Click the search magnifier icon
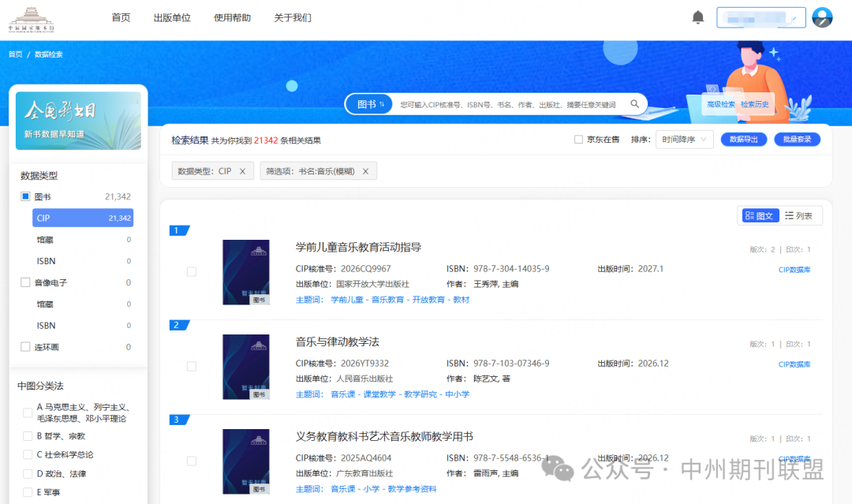 (x=634, y=104)
